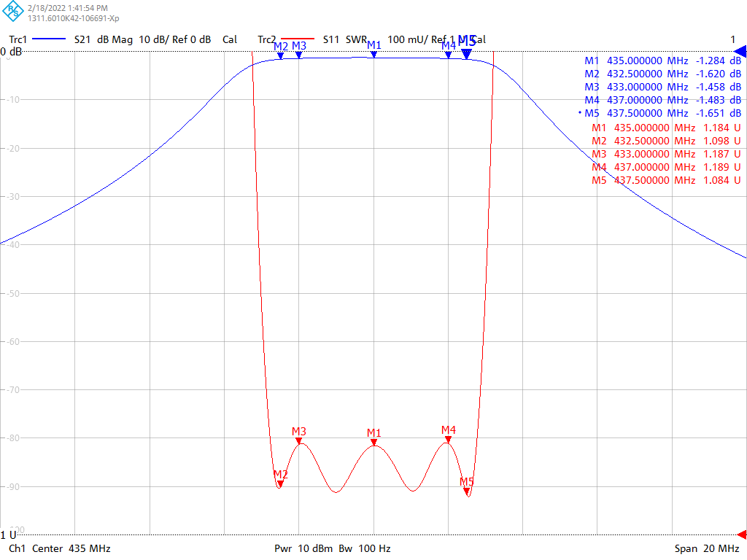
Task: Select the red M2 marker triangle on the SWR trace
Action: [x=280, y=484]
